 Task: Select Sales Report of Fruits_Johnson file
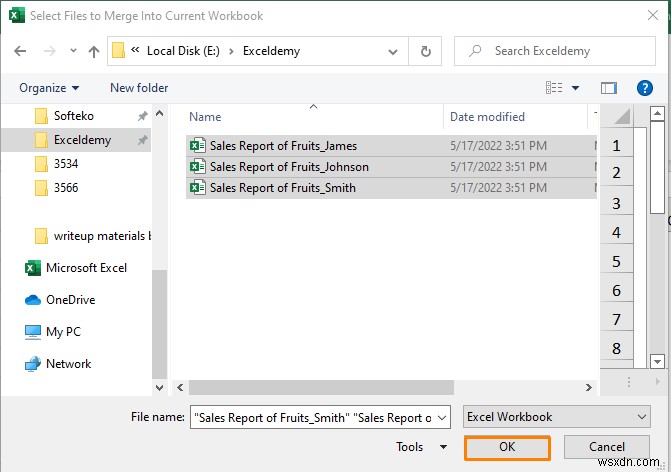click(288, 167)
